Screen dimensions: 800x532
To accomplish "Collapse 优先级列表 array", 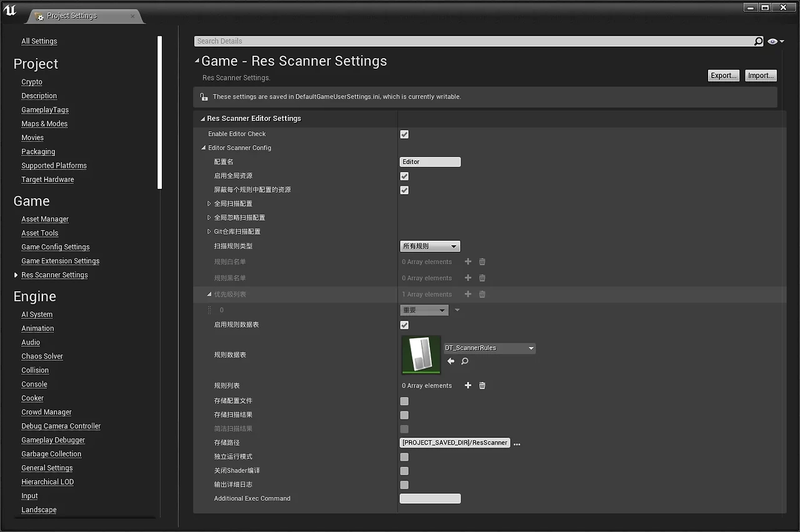I will [x=209, y=294].
